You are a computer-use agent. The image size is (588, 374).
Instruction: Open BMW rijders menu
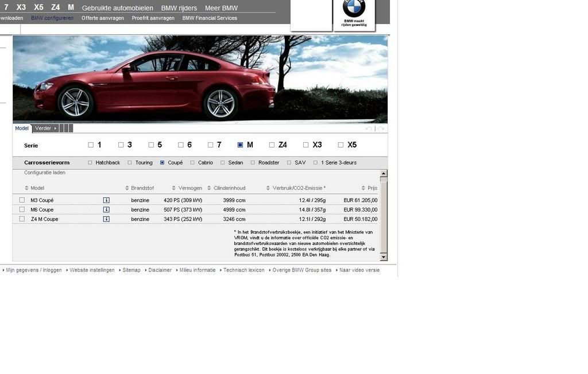point(179,8)
